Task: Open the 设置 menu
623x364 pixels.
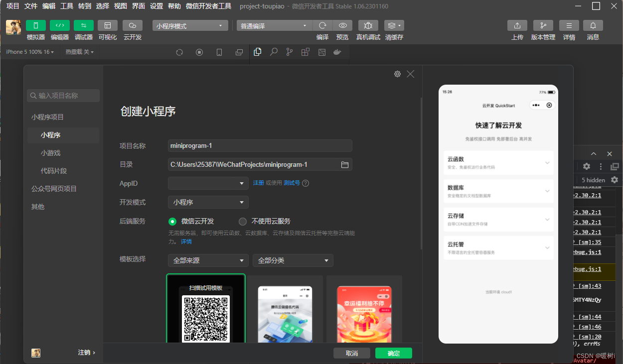Action: pos(156,6)
